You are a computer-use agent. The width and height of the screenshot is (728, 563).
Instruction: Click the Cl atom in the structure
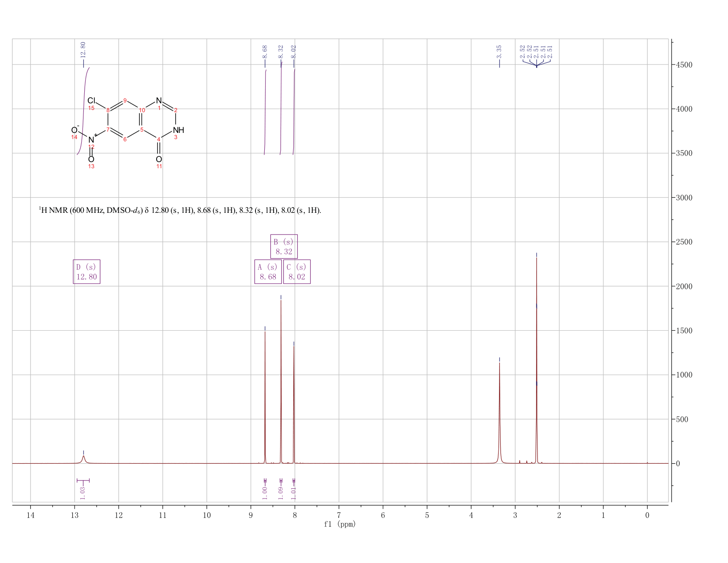coord(91,101)
